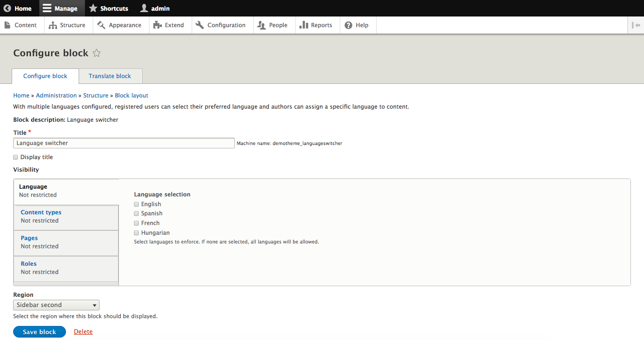Enable the Display title checkbox

point(16,157)
